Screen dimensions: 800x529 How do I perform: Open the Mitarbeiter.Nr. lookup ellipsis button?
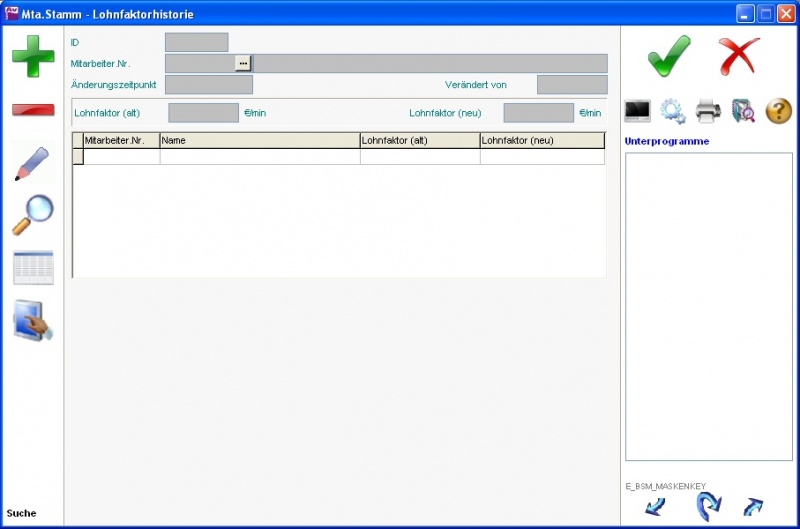click(x=242, y=63)
